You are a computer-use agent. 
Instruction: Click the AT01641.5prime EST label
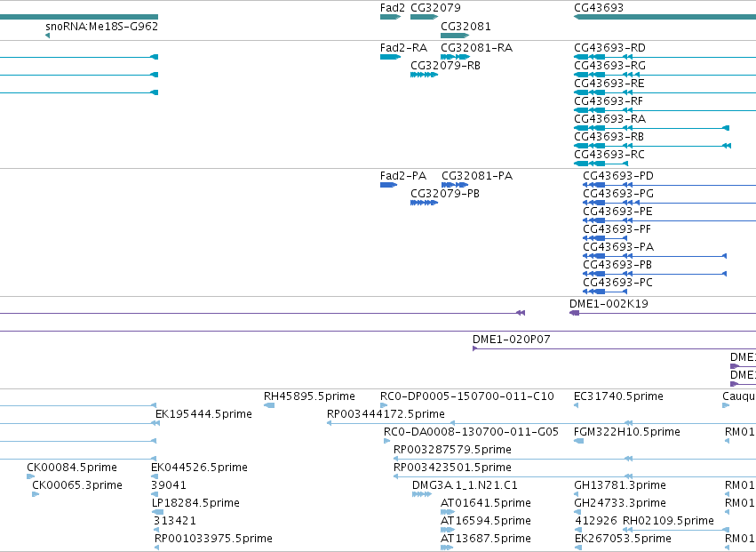click(x=486, y=503)
